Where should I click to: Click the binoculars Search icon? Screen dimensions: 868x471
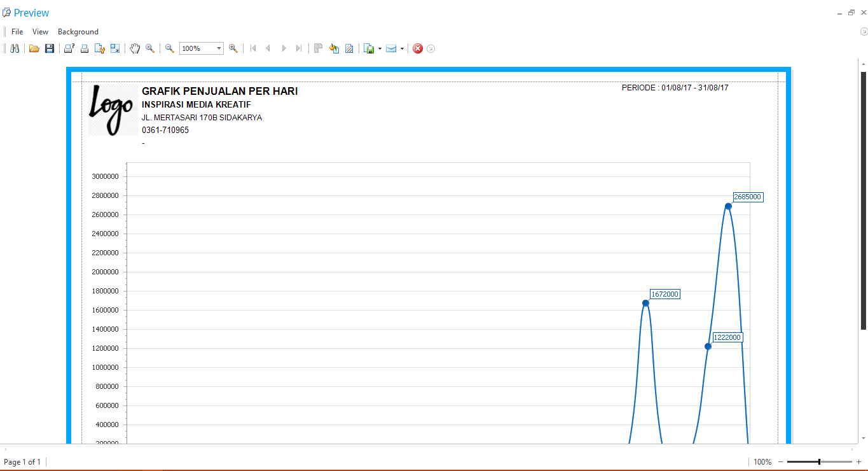point(15,48)
